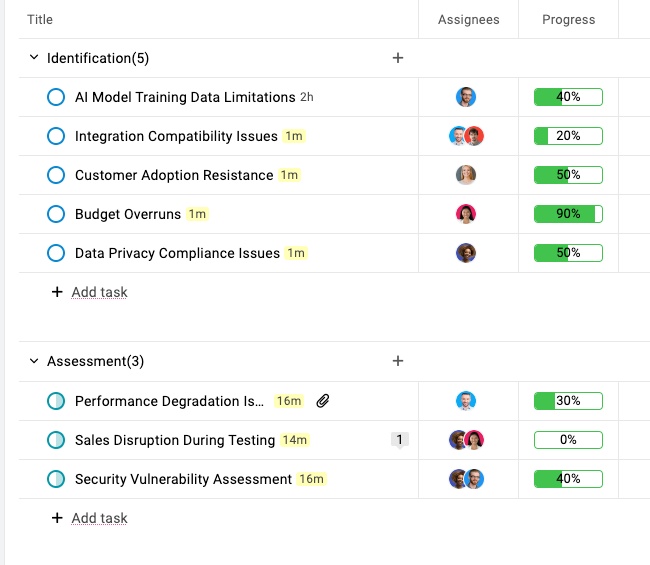
Task: Open attachment paperclip on Performance Degradation task
Action: (323, 401)
